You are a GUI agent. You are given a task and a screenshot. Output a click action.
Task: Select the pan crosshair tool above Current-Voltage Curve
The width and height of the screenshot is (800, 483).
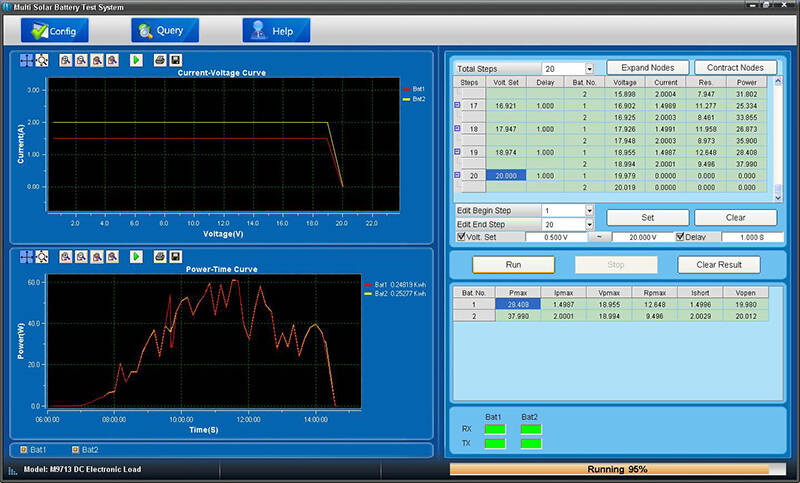click(26, 60)
